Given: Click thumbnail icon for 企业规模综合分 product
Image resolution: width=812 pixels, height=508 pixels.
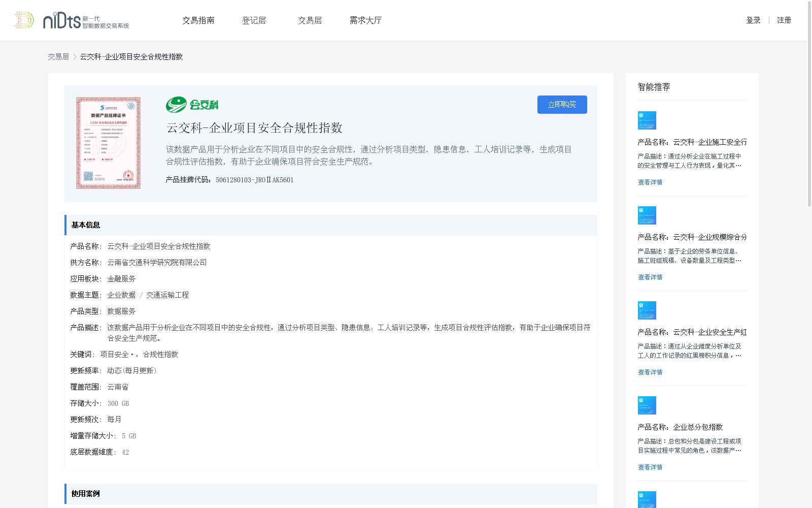Looking at the screenshot, I should coord(647,215).
